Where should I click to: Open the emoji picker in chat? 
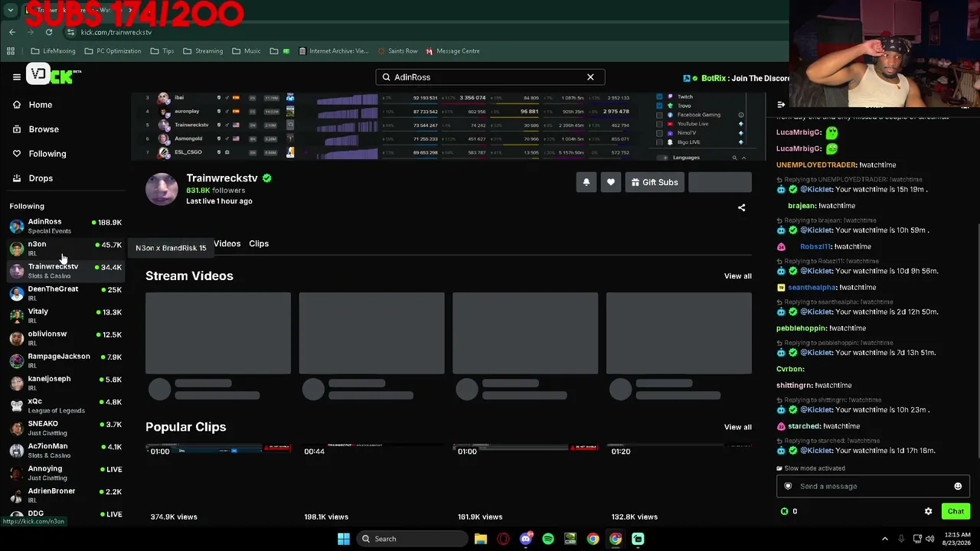click(x=958, y=486)
